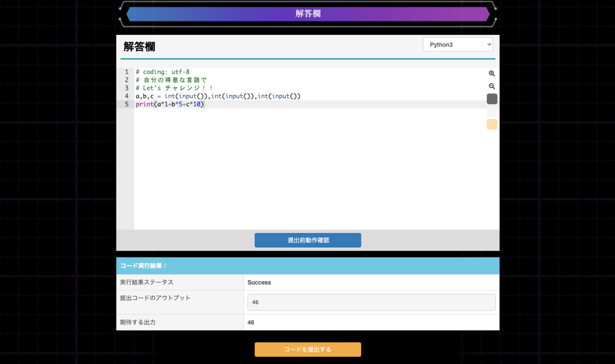Place cursor on the print statement line
This screenshot has height=364, width=615.
(169, 104)
